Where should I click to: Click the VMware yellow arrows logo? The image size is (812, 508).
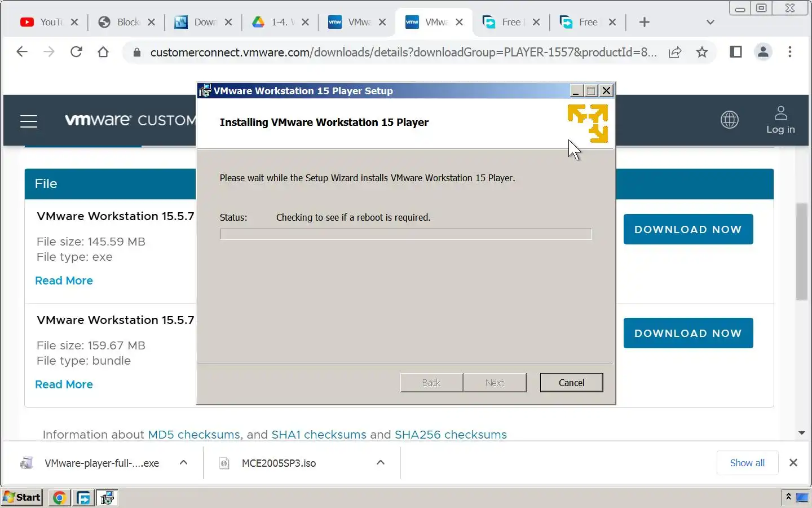pos(588,123)
